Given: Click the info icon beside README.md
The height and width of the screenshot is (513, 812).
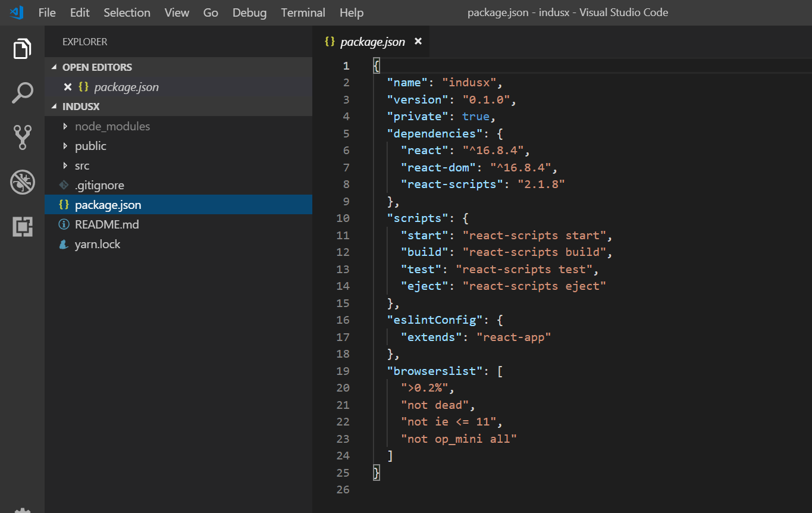Looking at the screenshot, I should 64,224.
